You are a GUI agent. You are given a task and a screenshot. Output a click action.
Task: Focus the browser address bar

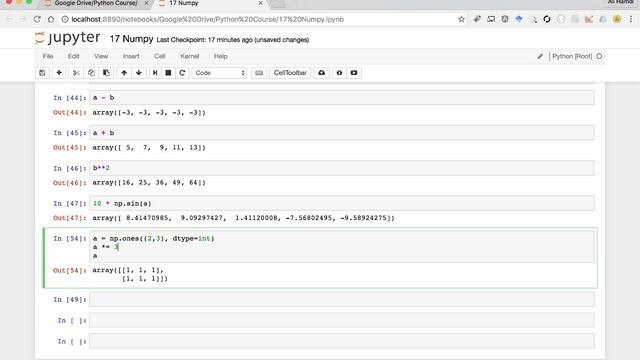261,19
